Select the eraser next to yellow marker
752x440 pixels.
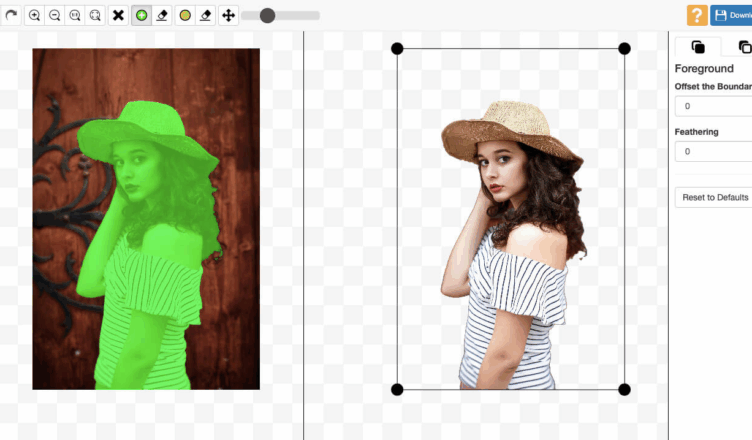pos(205,15)
